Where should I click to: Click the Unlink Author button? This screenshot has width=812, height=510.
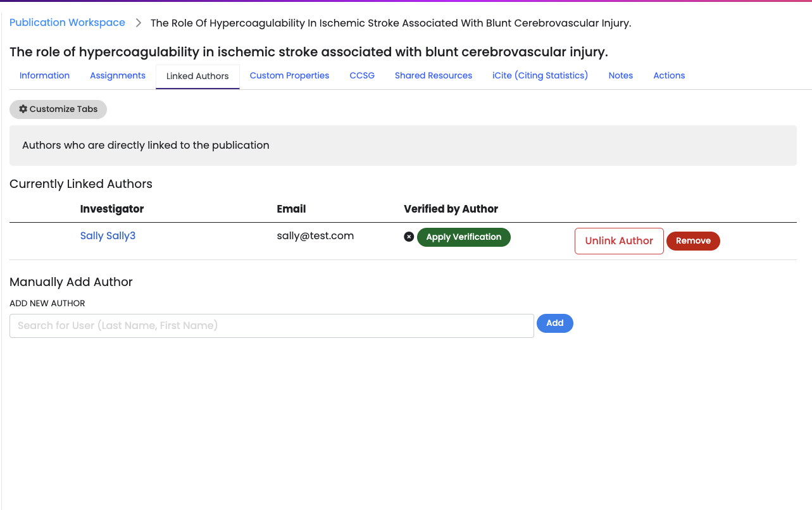click(x=619, y=241)
